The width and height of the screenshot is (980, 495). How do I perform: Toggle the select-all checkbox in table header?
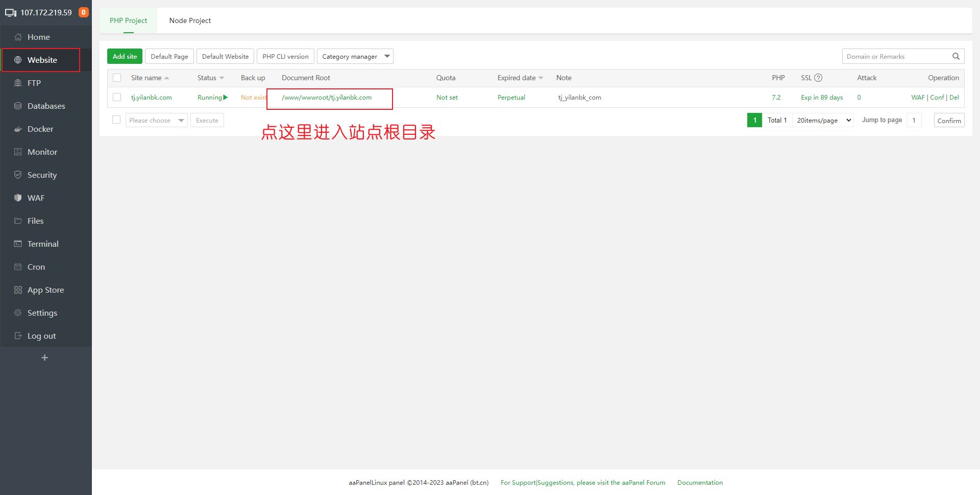click(117, 78)
